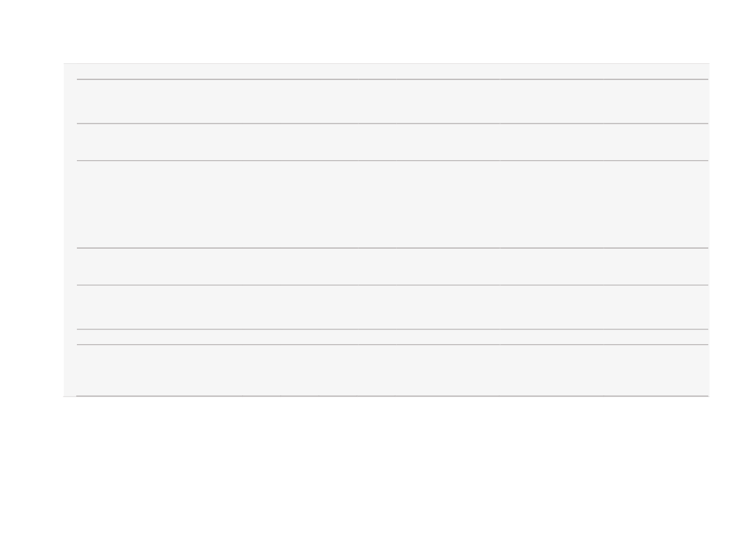
Task: Click first wide cell of bottom row
Action: 159,370
